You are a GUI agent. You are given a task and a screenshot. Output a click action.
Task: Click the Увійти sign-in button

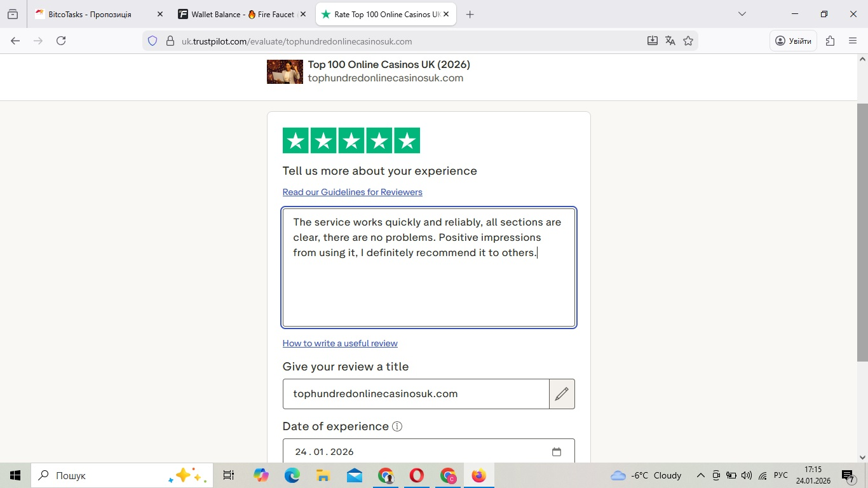[x=794, y=41]
